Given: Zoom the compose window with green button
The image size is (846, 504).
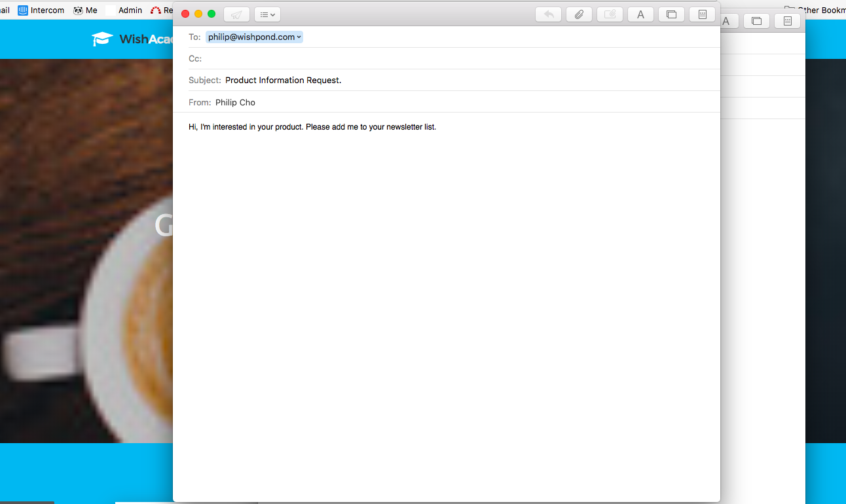Looking at the screenshot, I should [x=211, y=14].
